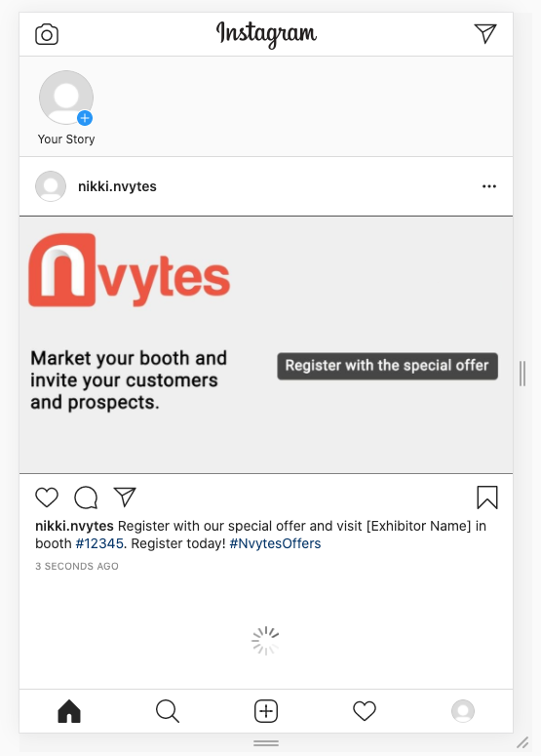Open the #NvytesOffers hashtag link
Screen dimensions: 541x756
click(275, 543)
